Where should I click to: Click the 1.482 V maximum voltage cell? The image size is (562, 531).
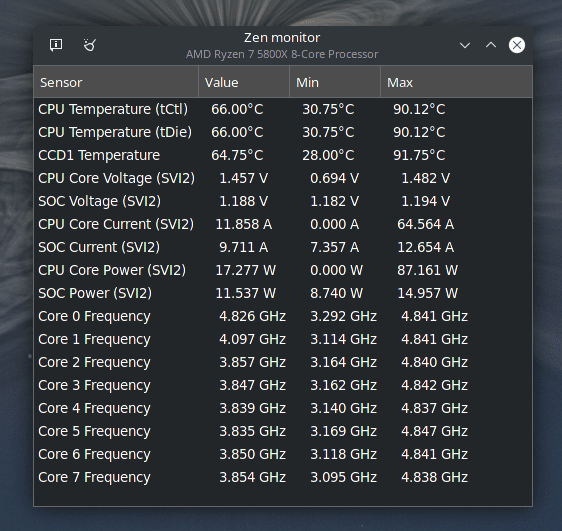coord(425,178)
